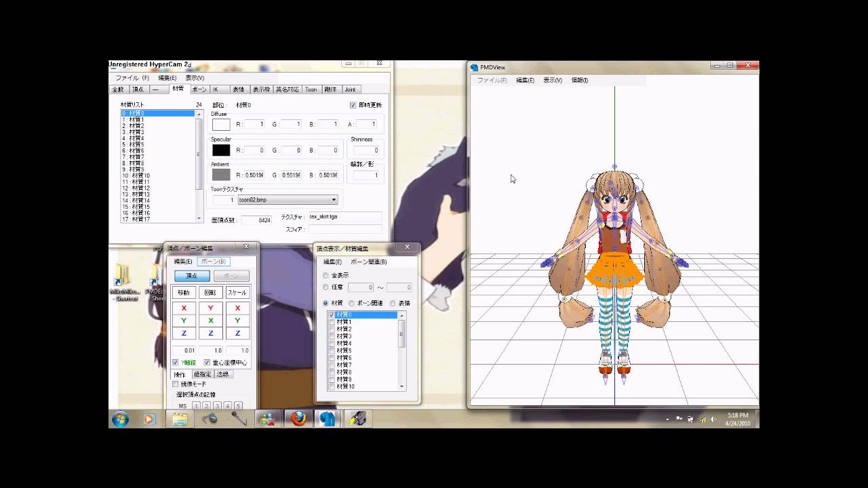Check 材質1 in the vertex display list

332,322
